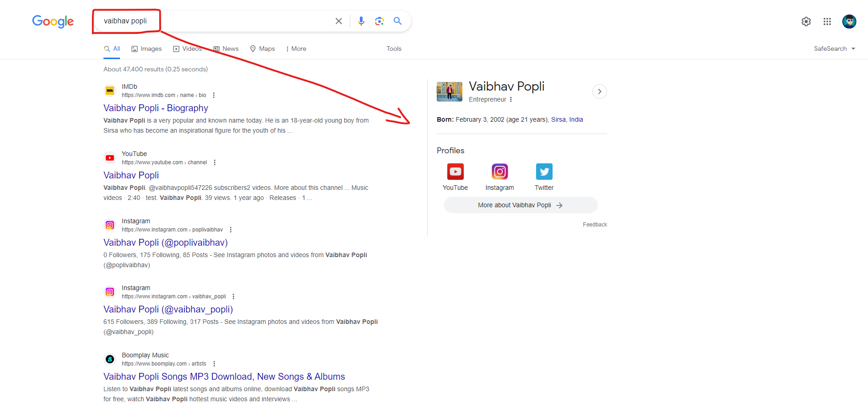Click More about Vaibhav Popli button
The height and width of the screenshot is (420, 868).
coord(521,205)
